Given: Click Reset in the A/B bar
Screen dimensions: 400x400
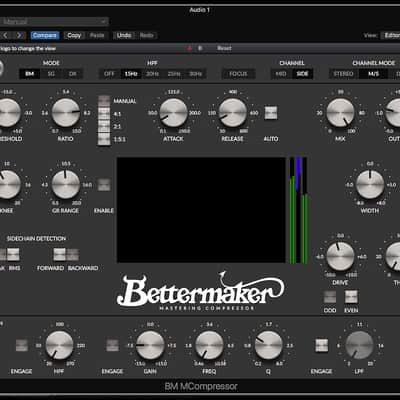Looking at the screenshot, I should tap(224, 48).
